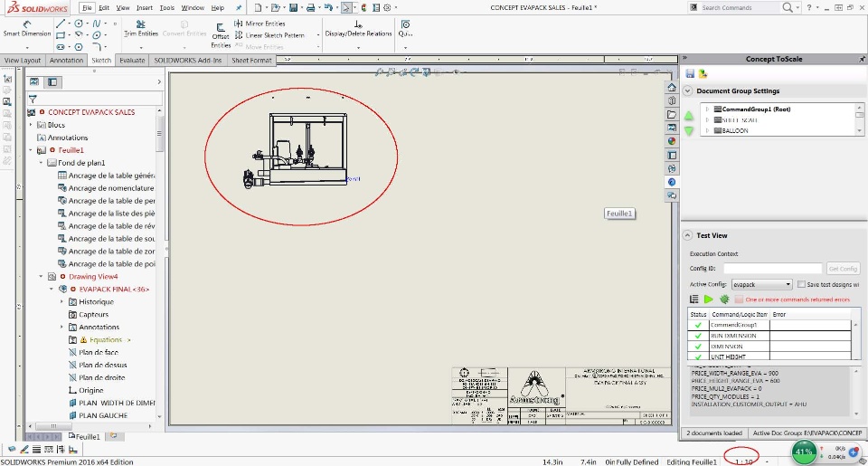Viewport: 868px width, 466px height.
Task: Pick the Corner Rectangle sketch tool
Action: click(x=61, y=35)
